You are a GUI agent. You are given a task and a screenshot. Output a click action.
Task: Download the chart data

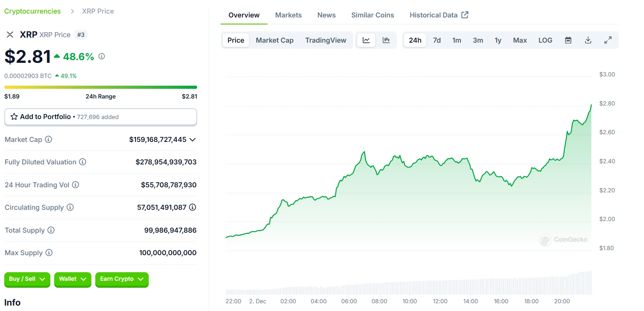click(588, 40)
